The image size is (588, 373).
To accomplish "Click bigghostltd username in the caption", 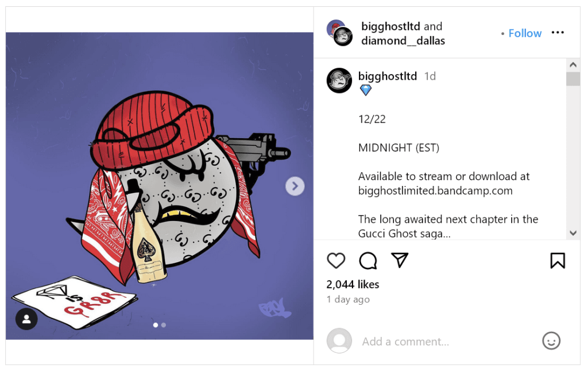I will pyautogui.click(x=388, y=76).
